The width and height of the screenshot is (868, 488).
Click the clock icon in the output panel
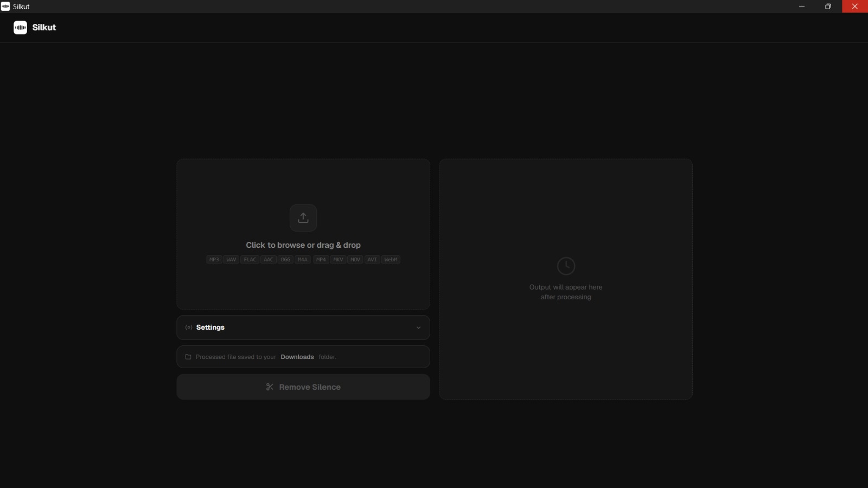[566, 266]
